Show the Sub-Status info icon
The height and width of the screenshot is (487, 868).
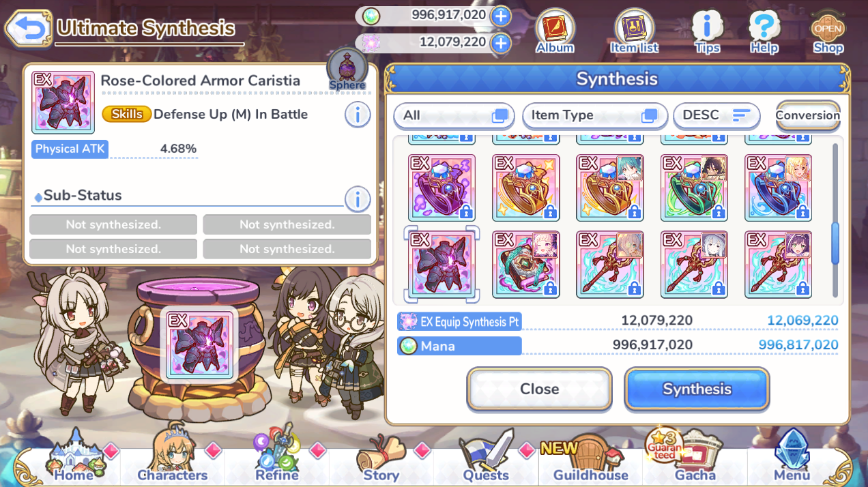click(x=357, y=199)
